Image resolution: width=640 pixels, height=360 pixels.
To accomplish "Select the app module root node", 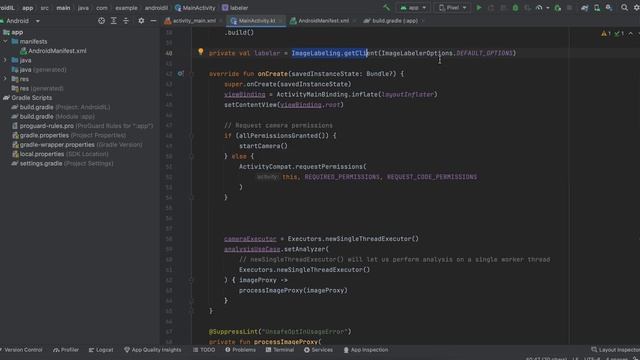I will 13,32.
